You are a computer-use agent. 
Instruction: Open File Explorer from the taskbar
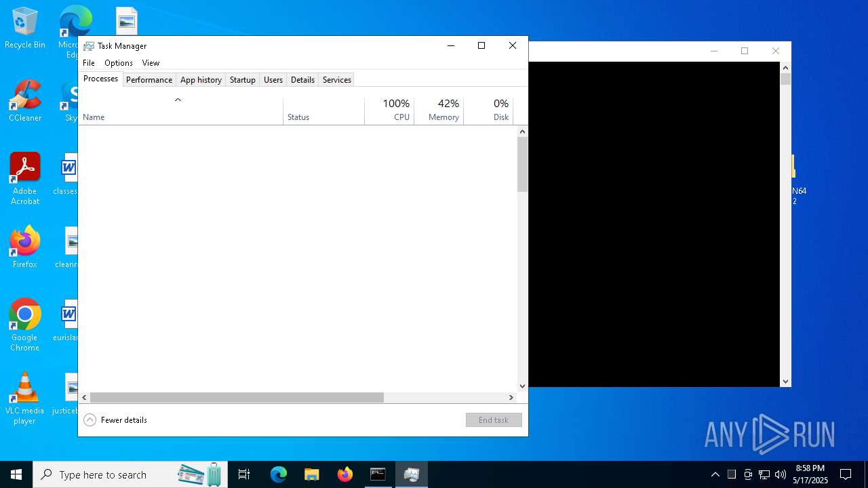pyautogui.click(x=311, y=474)
